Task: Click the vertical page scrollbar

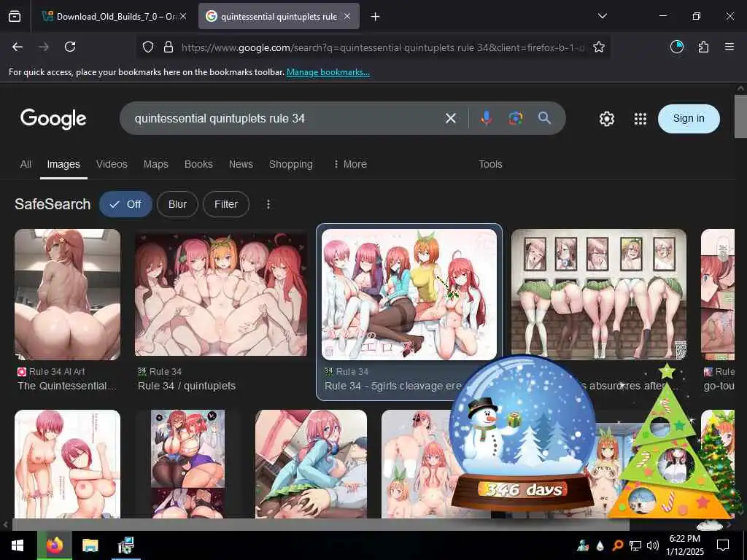Action: point(740,117)
